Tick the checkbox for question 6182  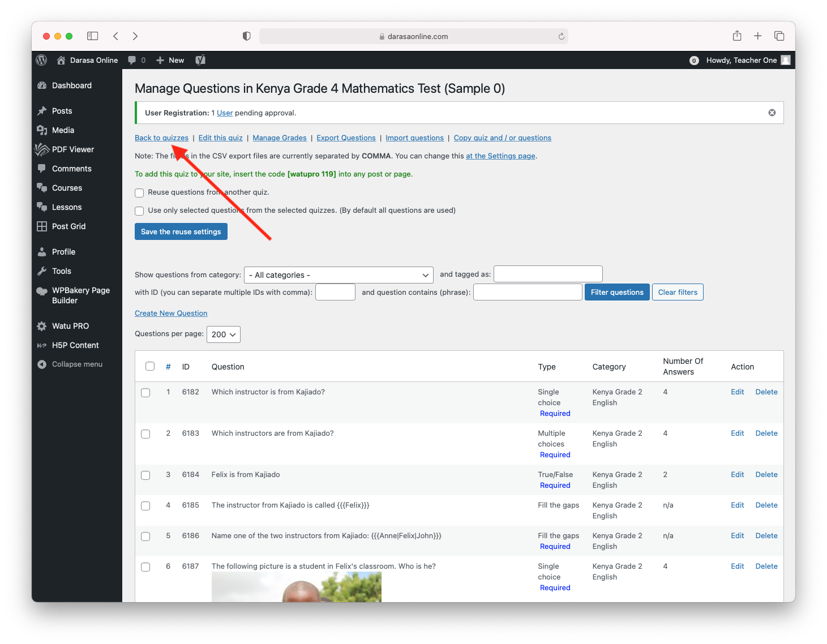coord(145,393)
